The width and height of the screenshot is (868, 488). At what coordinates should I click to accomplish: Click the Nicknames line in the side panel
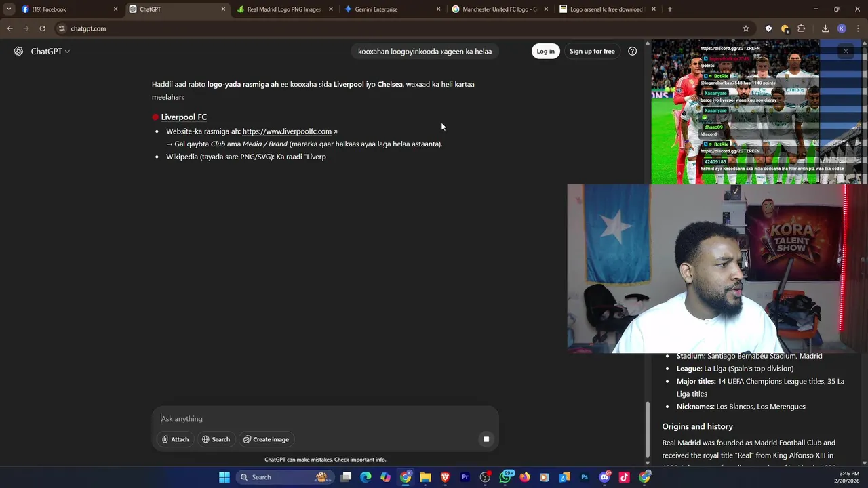(x=741, y=407)
